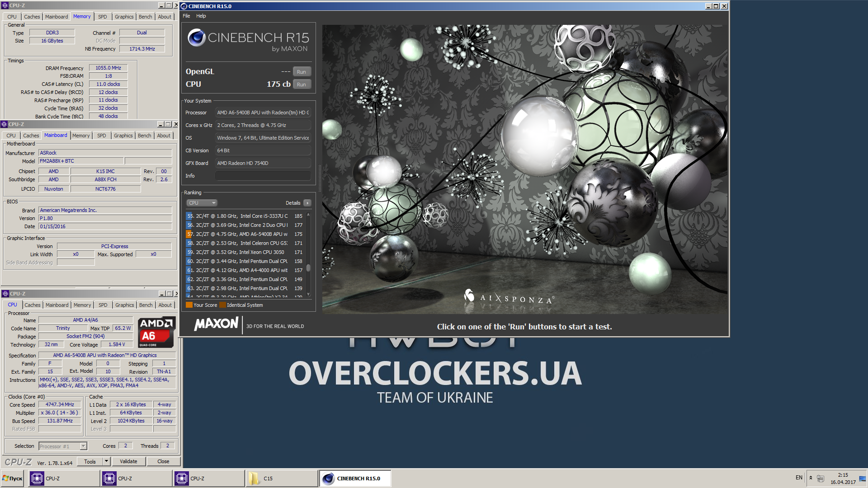Click the ranking list scroll-up arrow
Image resolution: width=868 pixels, height=488 pixels.
click(308, 215)
